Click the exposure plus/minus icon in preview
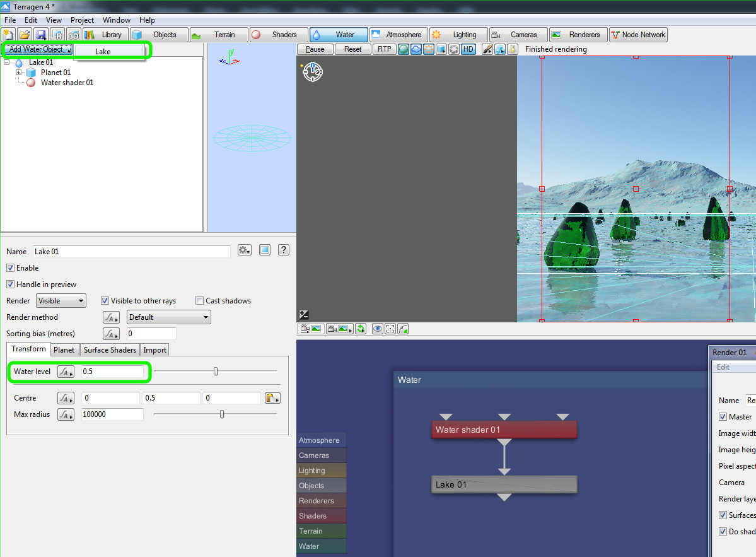756x557 pixels. [x=304, y=315]
